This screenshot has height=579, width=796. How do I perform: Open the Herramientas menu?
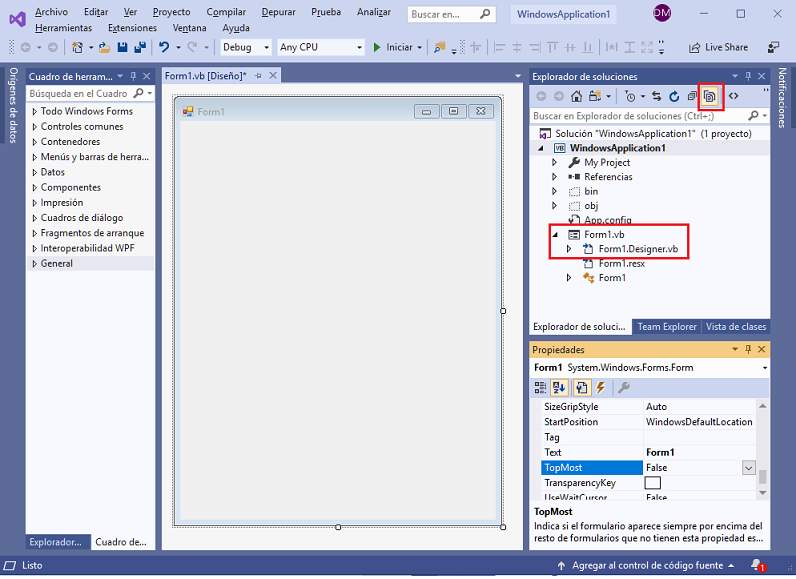[x=63, y=28]
